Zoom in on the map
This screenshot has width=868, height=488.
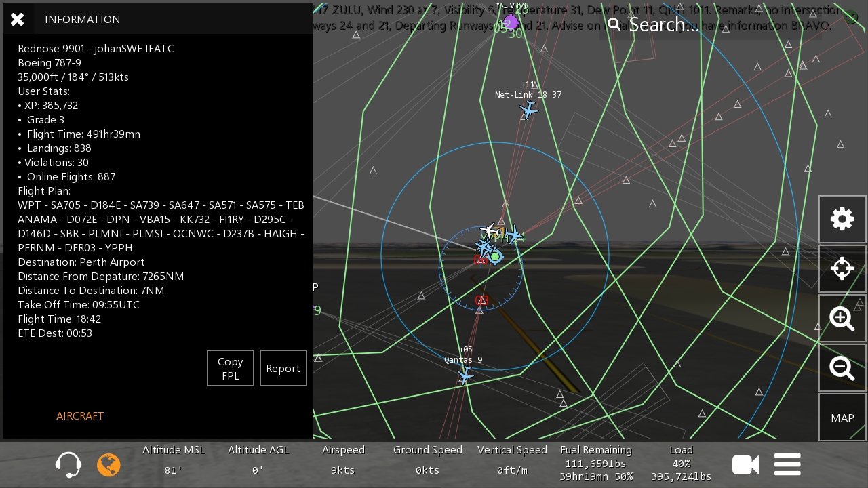coord(842,319)
